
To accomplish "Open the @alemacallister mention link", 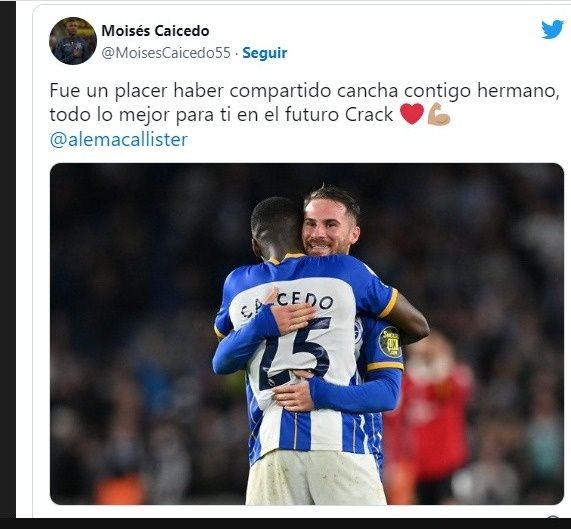I will pyautogui.click(x=119, y=140).
